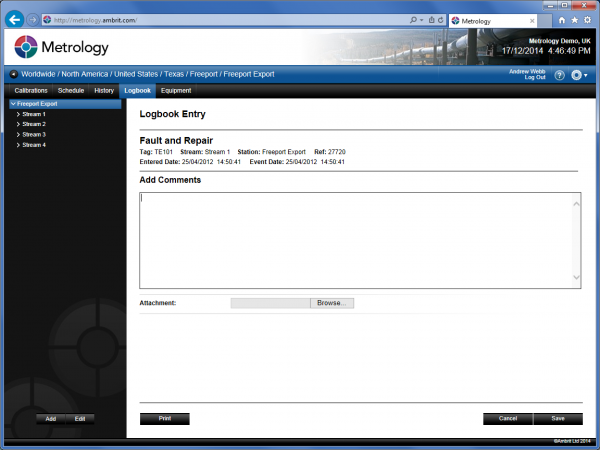This screenshot has width=600, height=450.
Task: Expand the Stream 4 tree node
Action: tap(18, 145)
